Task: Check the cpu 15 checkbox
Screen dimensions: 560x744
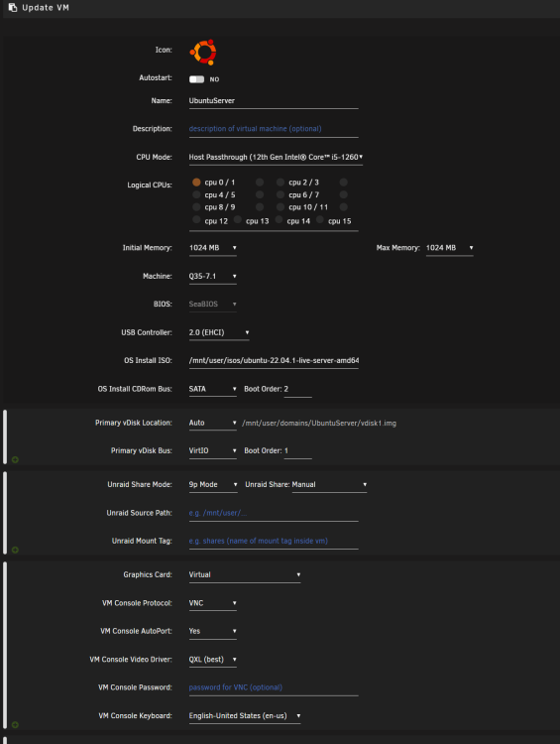Action: click(x=320, y=219)
